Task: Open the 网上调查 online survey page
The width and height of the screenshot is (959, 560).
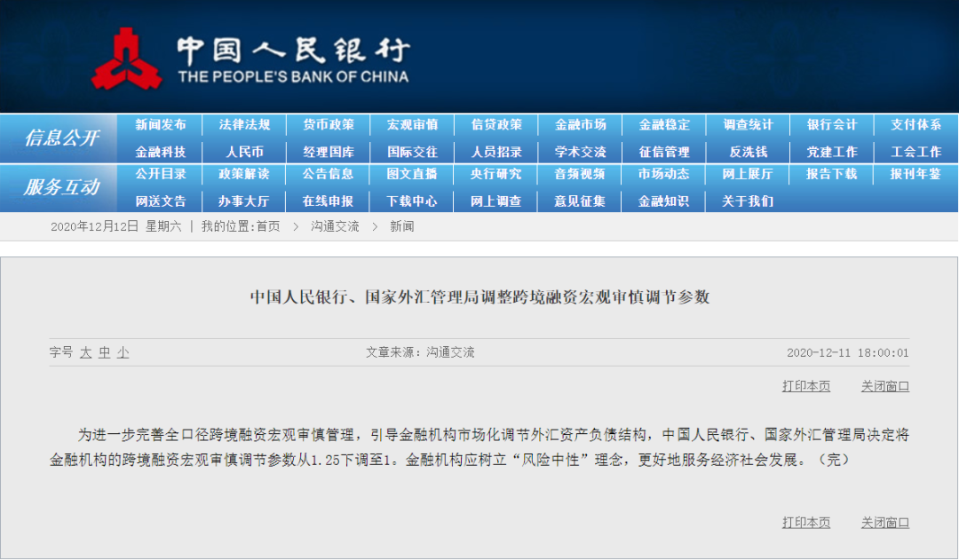Action: point(495,201)
